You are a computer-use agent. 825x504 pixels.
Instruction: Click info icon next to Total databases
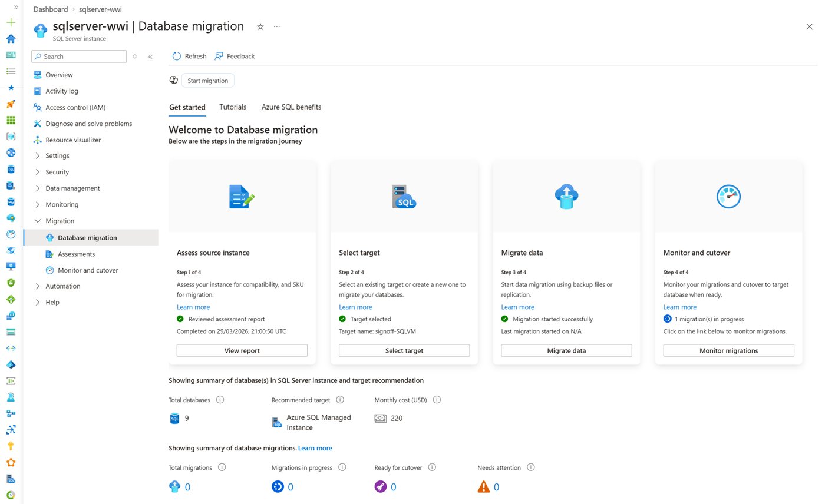pyautogui.click(x=220, y=400)
